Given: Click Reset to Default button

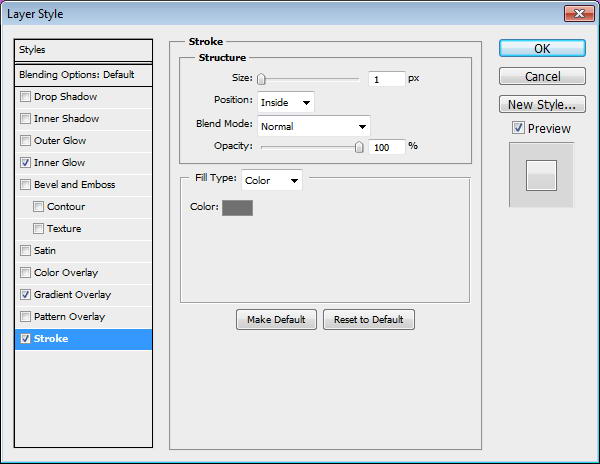Looking at the screenshot, I should coord(368,319).
